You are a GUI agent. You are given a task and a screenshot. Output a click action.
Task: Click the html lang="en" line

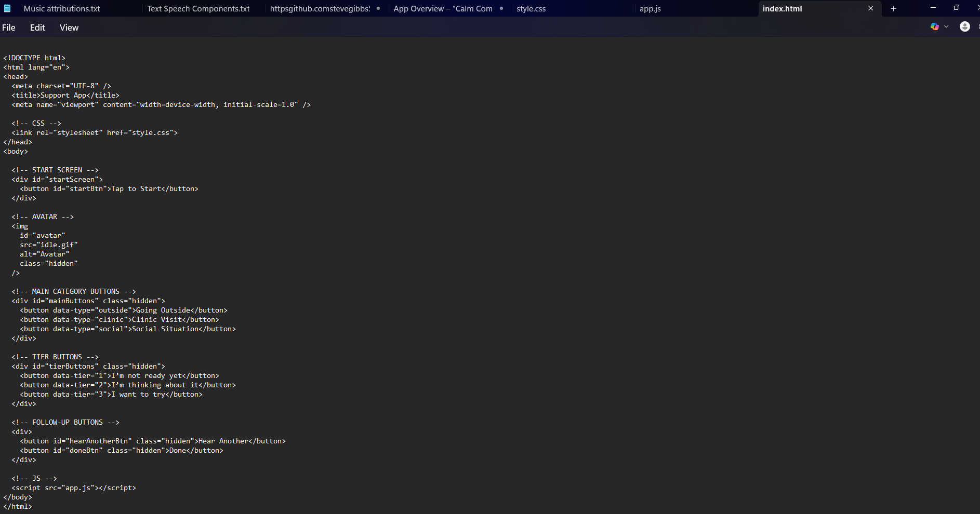pyautogui.click(x=36, y=67)
